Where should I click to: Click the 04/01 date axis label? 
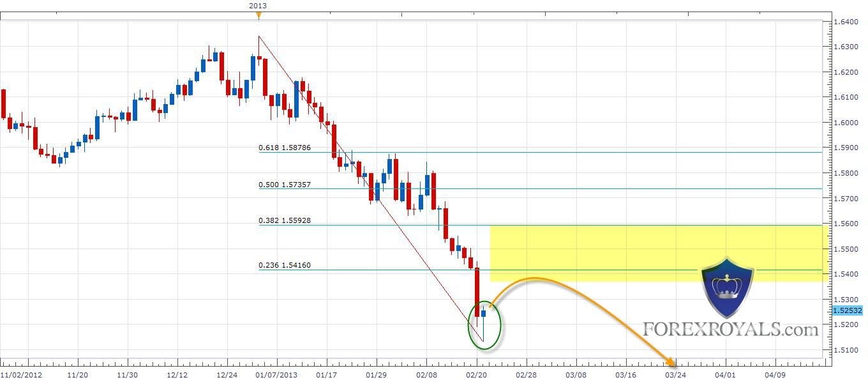[726, 374]
